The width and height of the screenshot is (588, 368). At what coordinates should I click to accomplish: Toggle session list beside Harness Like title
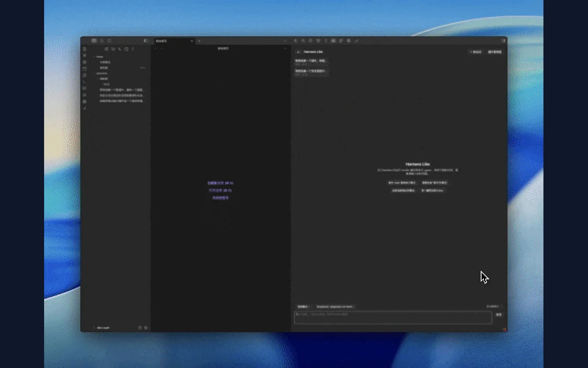pyautogui.click(x=298, y=52)
